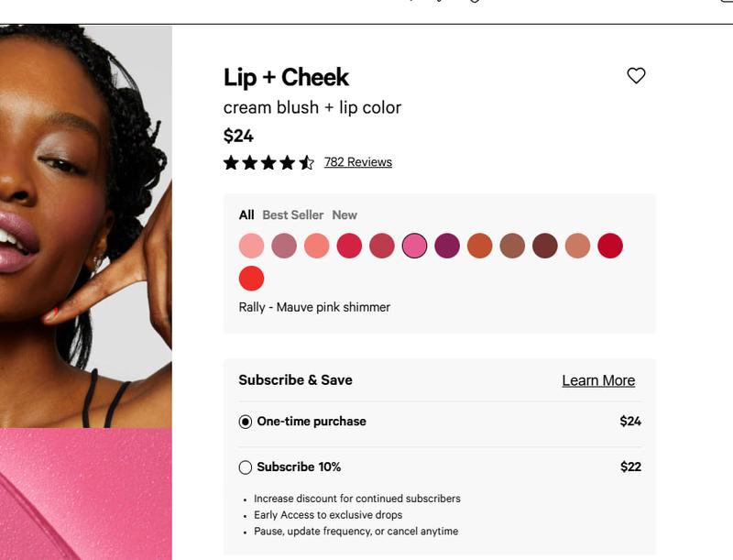Select the deep plum purple swatch
Viewport: 733px width, 560px height.
pyautogui.click(x=447, y=246)
